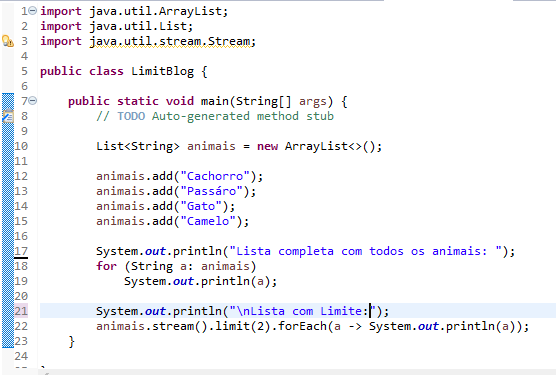Click the string "Gato" on line 14
The image size is (556, 375).
201,206
